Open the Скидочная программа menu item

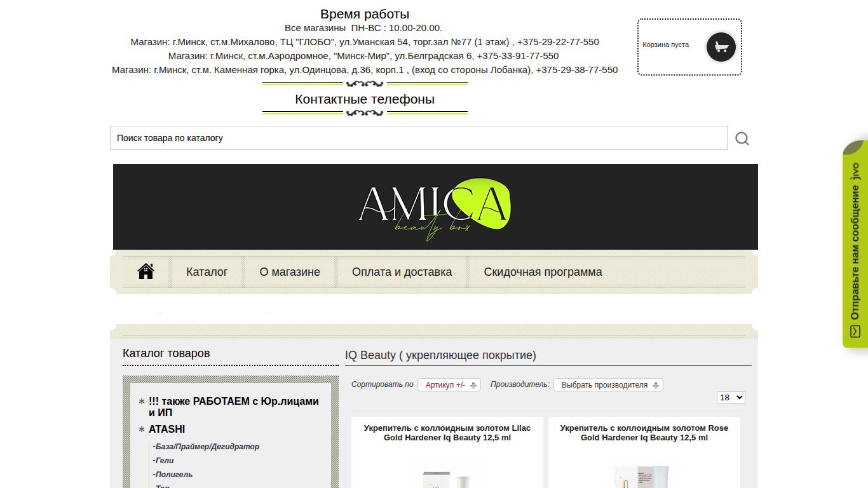point(543,272)
